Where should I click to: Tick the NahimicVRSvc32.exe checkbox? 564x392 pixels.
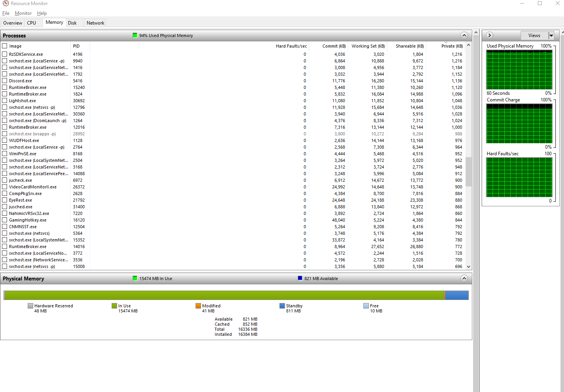click(5, 213)
